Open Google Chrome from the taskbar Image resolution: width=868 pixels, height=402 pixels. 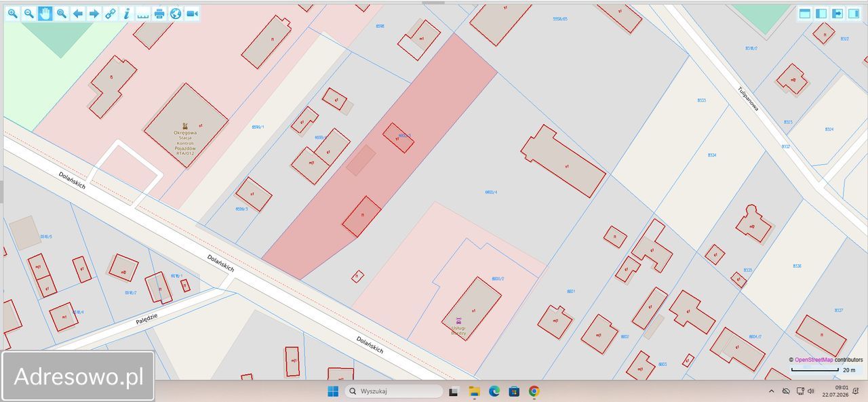coord(534,391)
